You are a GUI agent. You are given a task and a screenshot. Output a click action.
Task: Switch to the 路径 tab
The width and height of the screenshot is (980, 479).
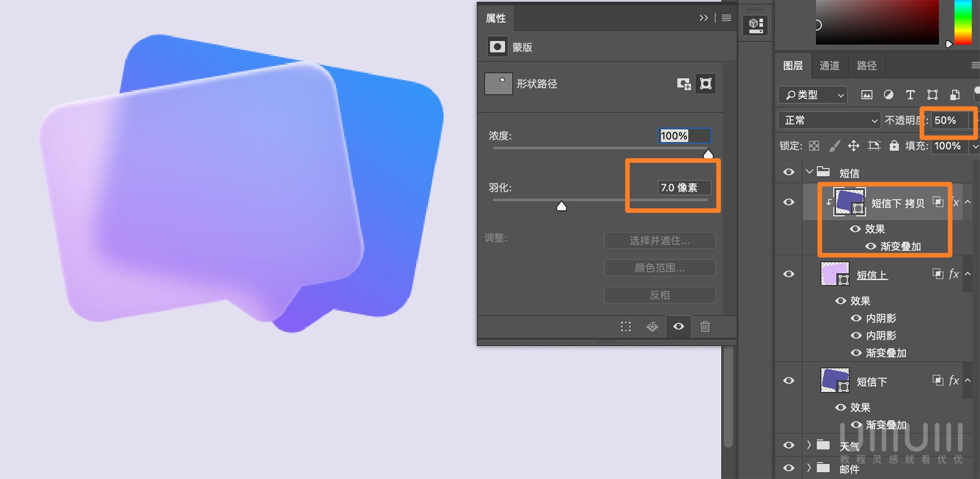(x=866, y=65)
